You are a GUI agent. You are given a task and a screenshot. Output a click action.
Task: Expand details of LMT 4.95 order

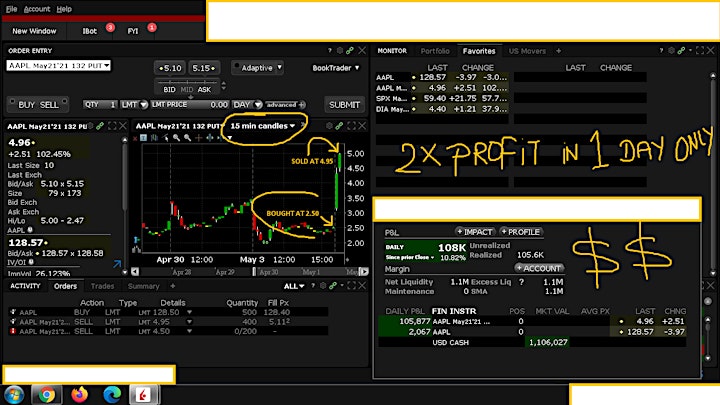(x=189, y=321)
